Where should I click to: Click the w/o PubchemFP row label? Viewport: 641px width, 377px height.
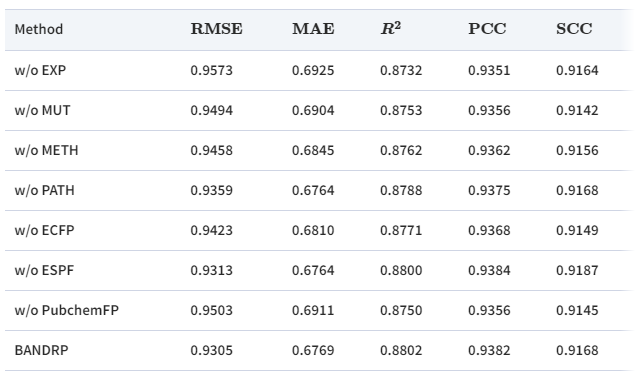67,310
